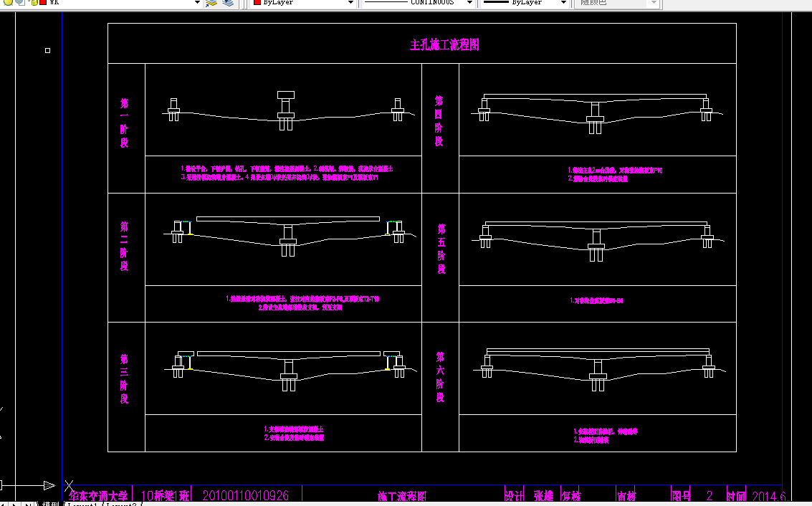Open the ByLayer color control dropdown
The image size is (812, 506).
point(350,3)
